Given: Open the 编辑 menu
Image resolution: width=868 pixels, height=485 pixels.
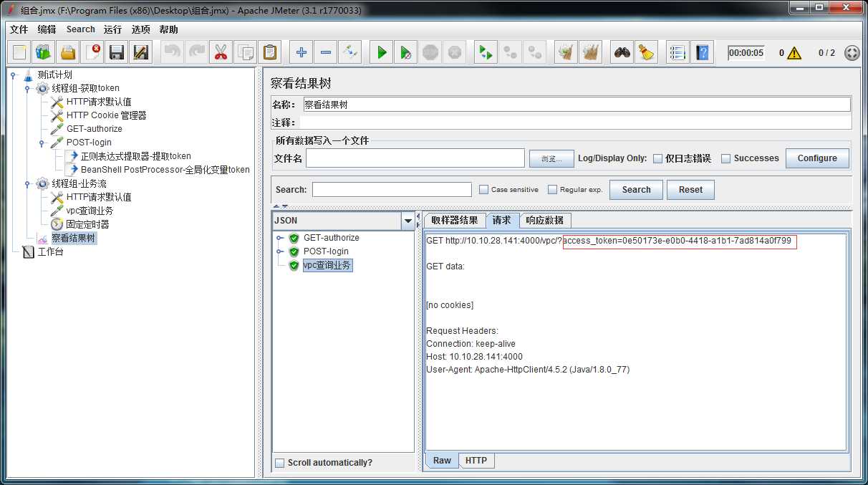Looking at the screenshot, I should click(x=47, y=29).
